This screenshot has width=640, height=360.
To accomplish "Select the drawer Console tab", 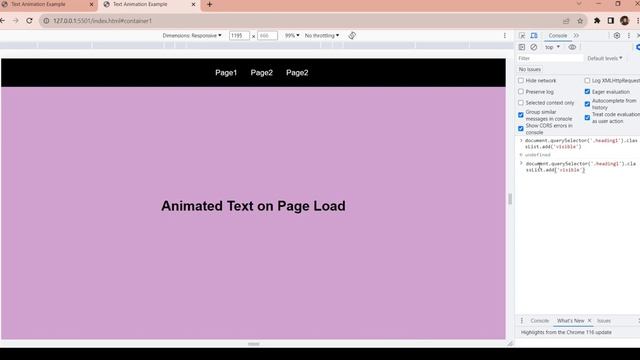I will pyautogui.click(x=540, y=321).
